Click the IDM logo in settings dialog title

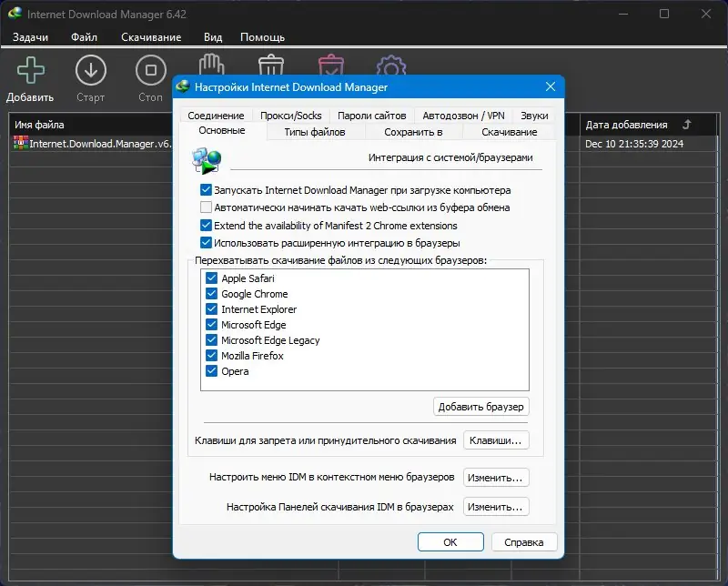[183, 86]
